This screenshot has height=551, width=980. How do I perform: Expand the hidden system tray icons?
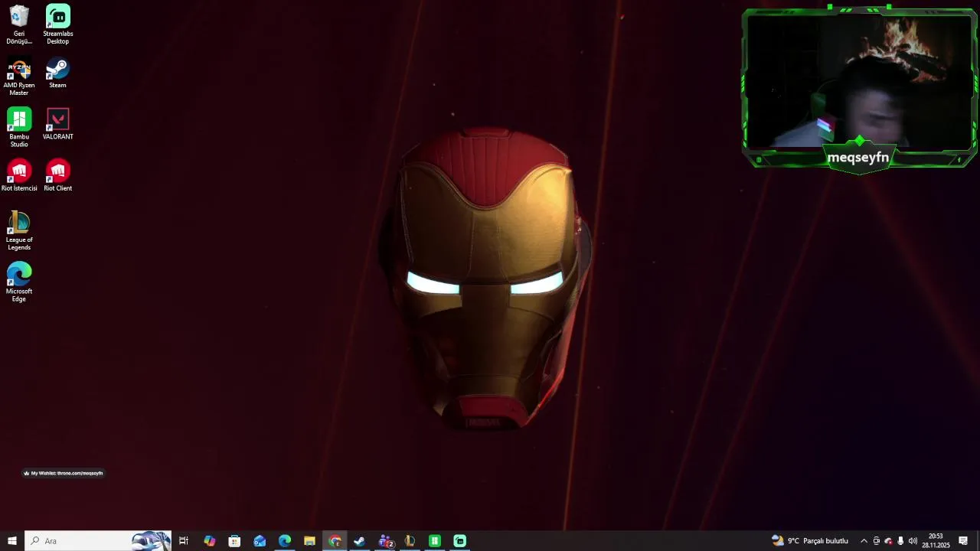pyautogui.click(x=864, y=541)
